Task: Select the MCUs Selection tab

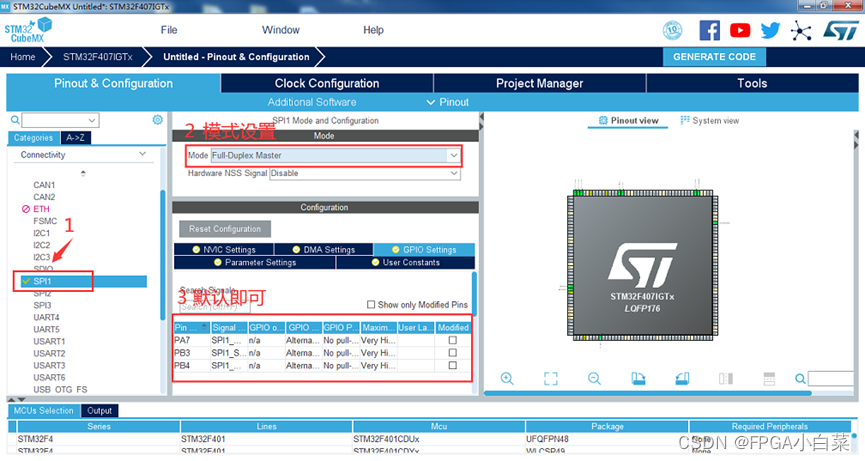Action: [44, 411]
